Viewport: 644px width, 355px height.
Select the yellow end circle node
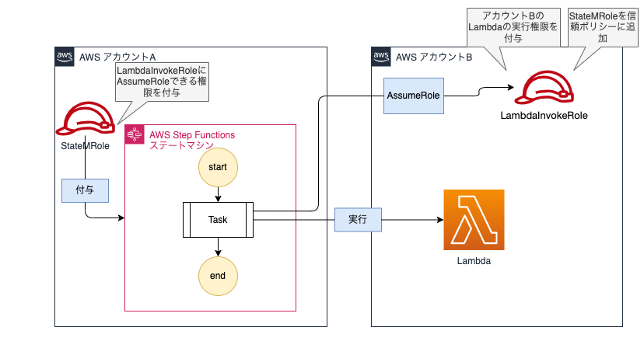(x=218, y=276)
